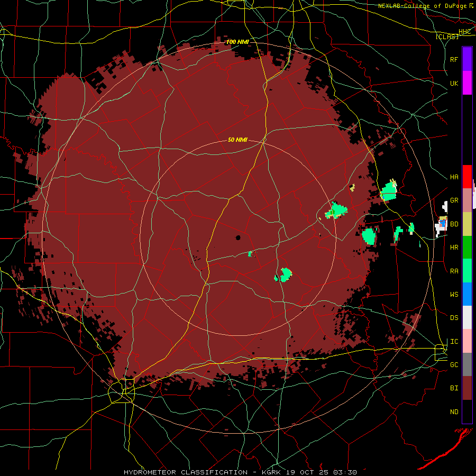Screen dimensions: 476x476
Task: Click the UK legend label
Action: [x=454, y=83]
